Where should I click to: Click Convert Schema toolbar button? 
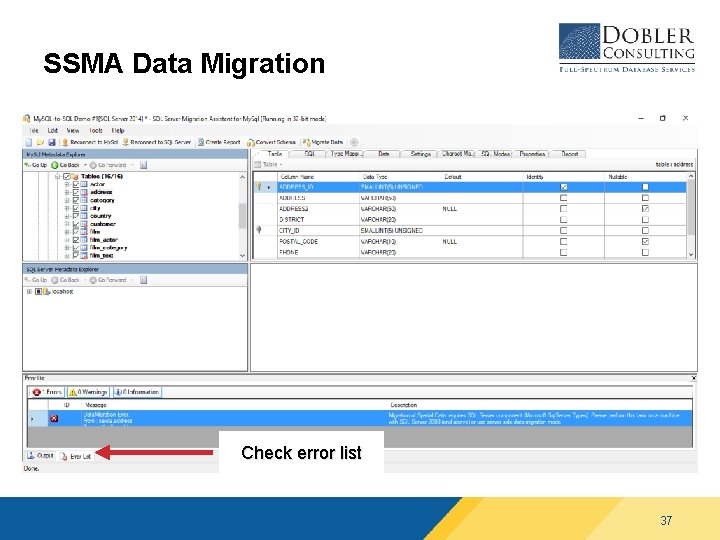pos(271,142)
